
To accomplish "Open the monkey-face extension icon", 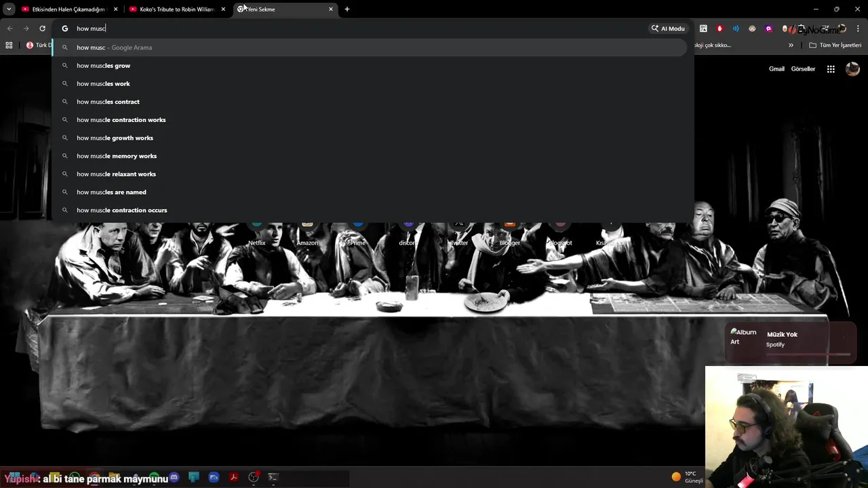I will 752,28.
